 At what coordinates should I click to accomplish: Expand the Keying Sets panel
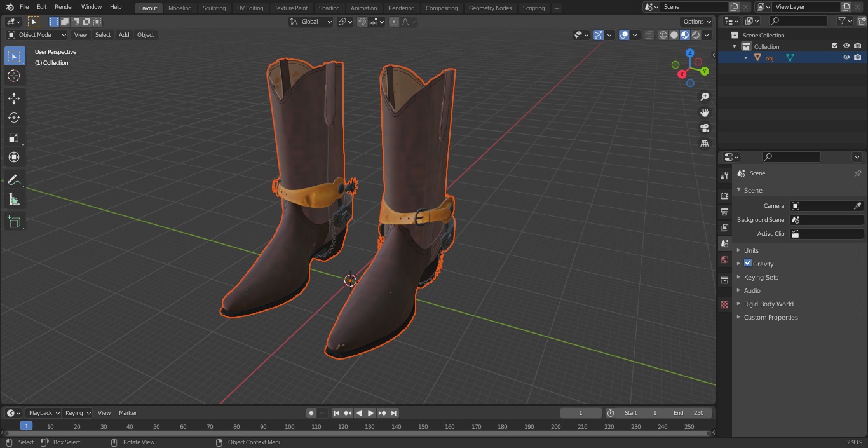point(761,277)
